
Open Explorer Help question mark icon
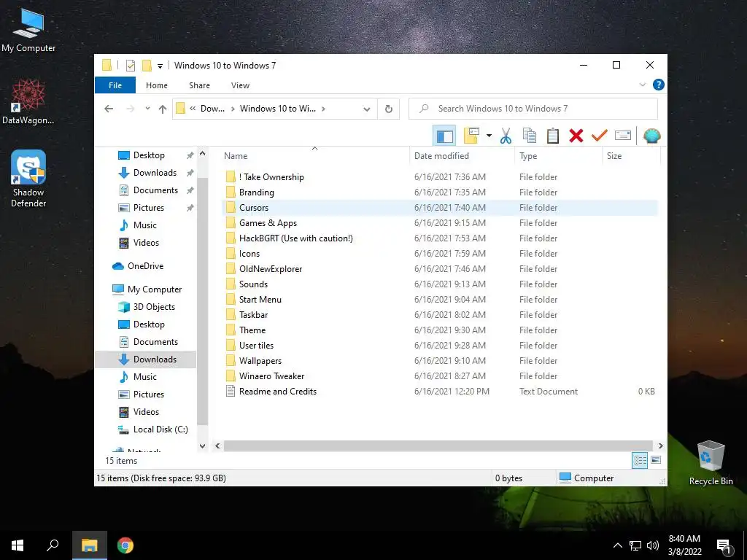(x=659, y=85)
